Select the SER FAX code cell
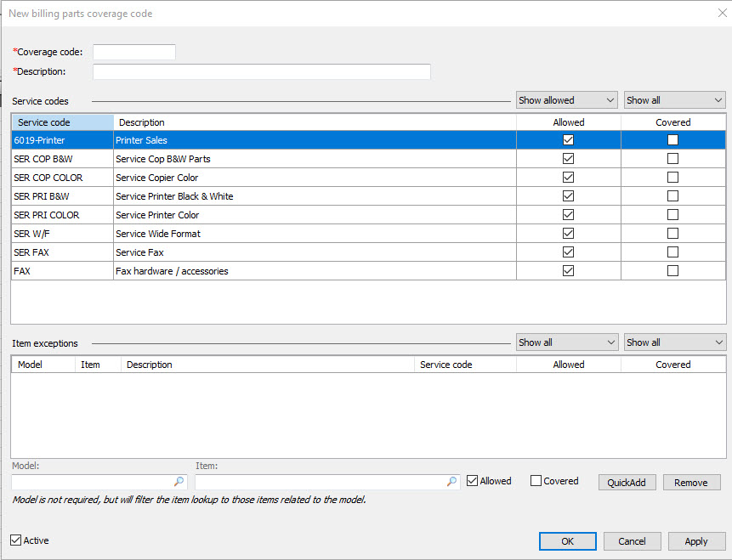This screenshot has height=560, width=732. point(63,252)
